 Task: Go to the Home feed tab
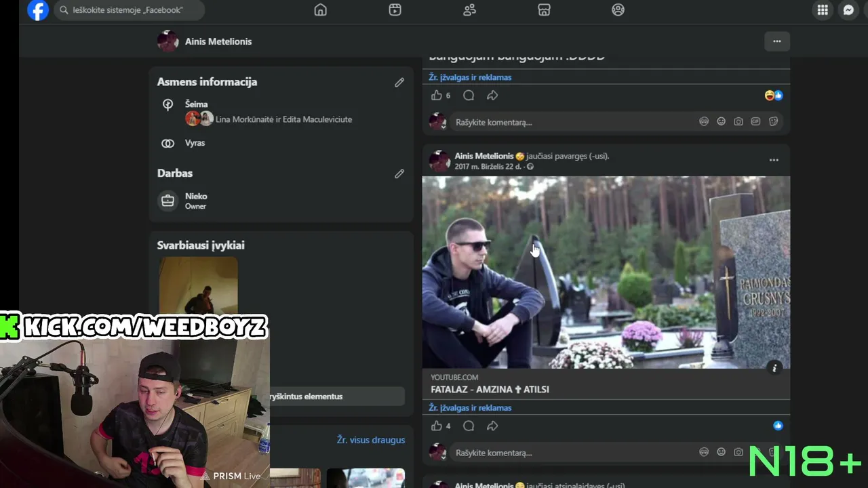point(321,10)
